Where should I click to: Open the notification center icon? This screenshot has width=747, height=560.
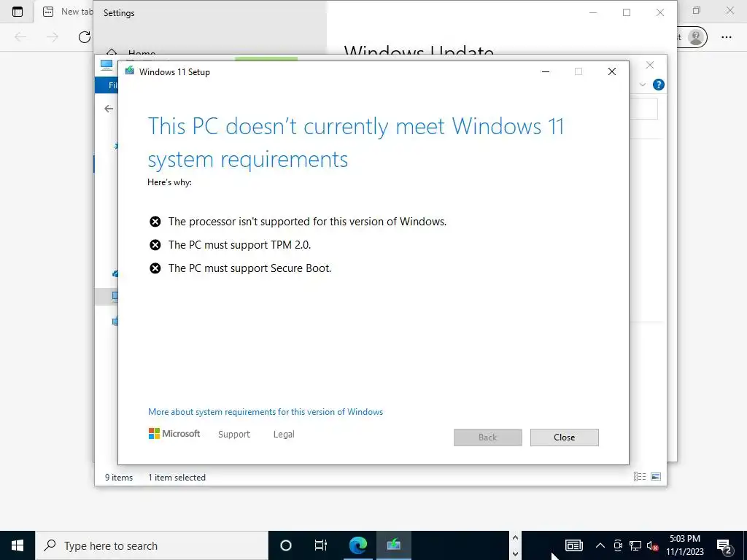(724, 545)
